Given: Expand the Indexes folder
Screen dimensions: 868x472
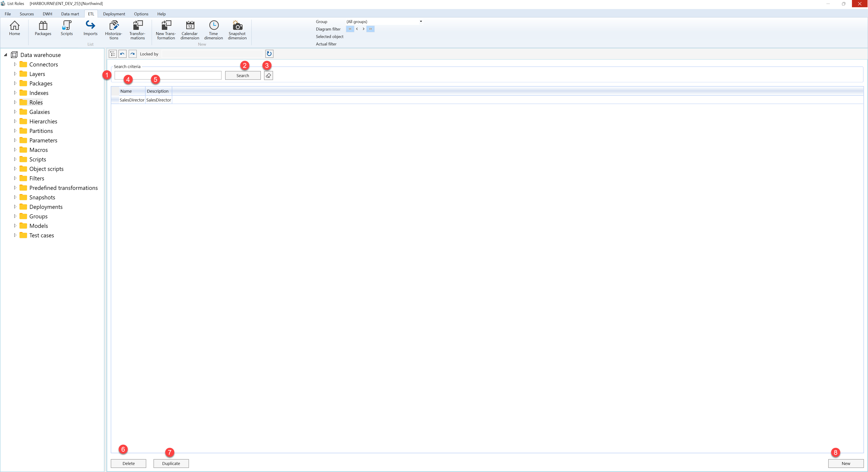Looking at the screenshot, I should [15, 93].
